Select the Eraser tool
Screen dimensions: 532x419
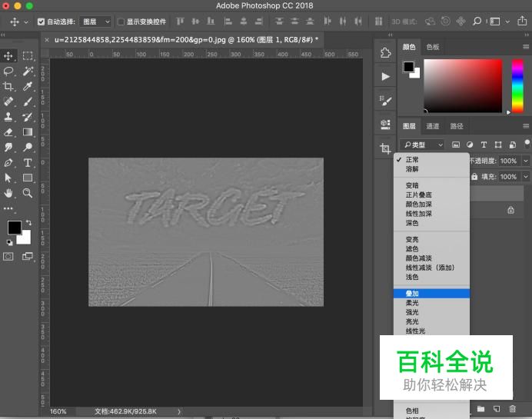pos(8,132)
